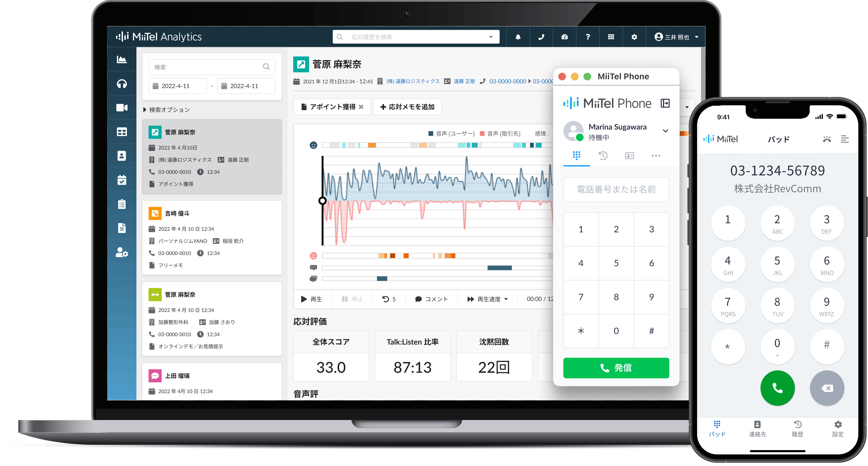The image size is (868, 466).
Task: Click the # key on MiiTel Phone dial pad
Action: point(651,331)
